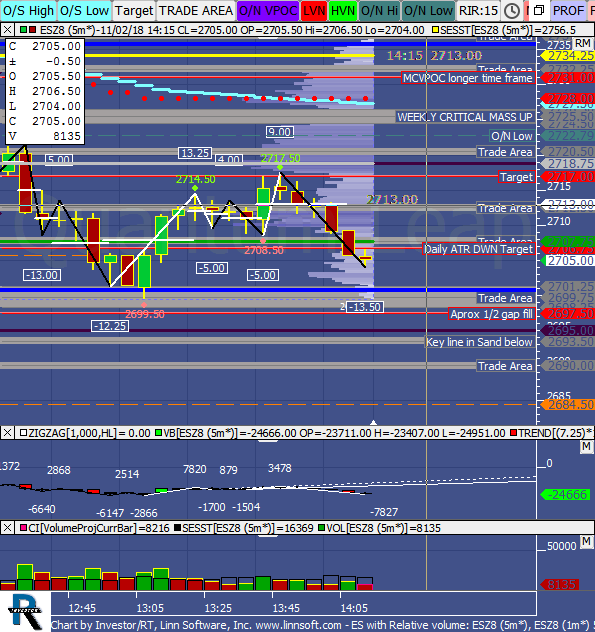Image resolution: width=595 pixels, height=632 pixels.
Task: Click the O/S High toolbar button
Action: [28, 11]
